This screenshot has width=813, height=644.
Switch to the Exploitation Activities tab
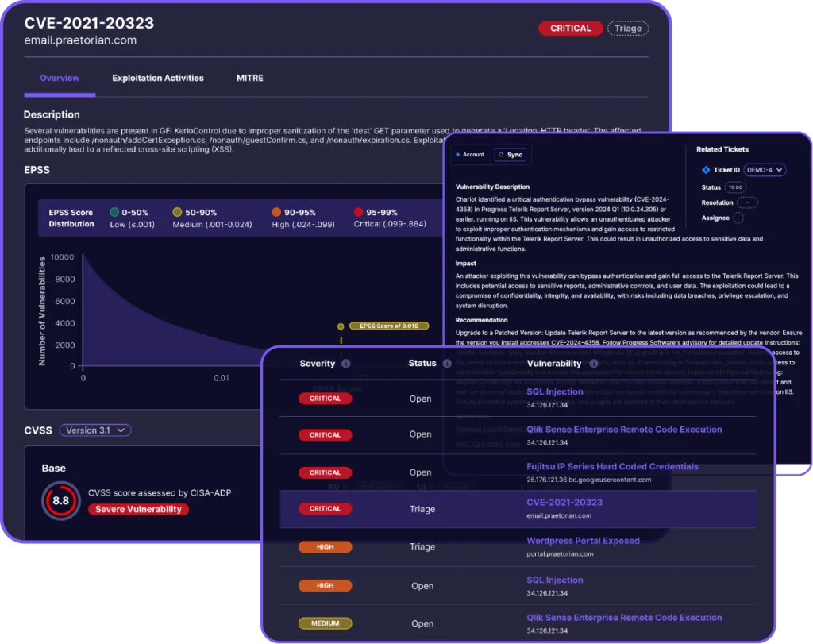point(160,78)
